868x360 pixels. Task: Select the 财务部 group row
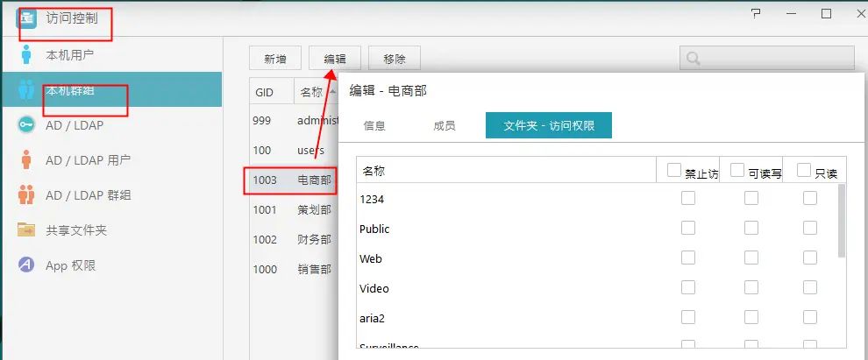tap(294, 239)
